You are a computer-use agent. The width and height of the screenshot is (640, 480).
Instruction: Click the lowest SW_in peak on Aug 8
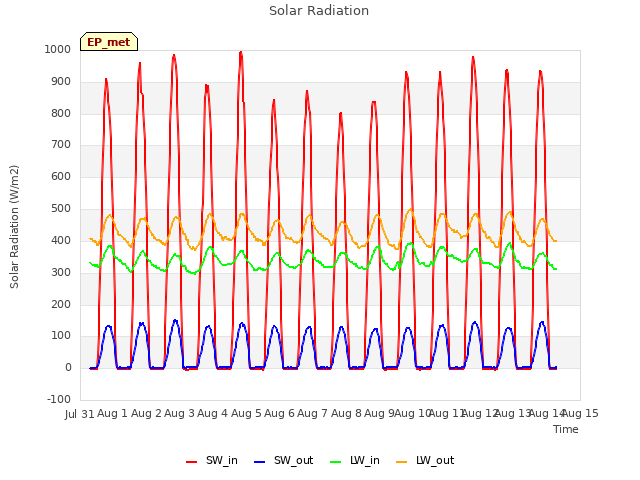point(341,113)
